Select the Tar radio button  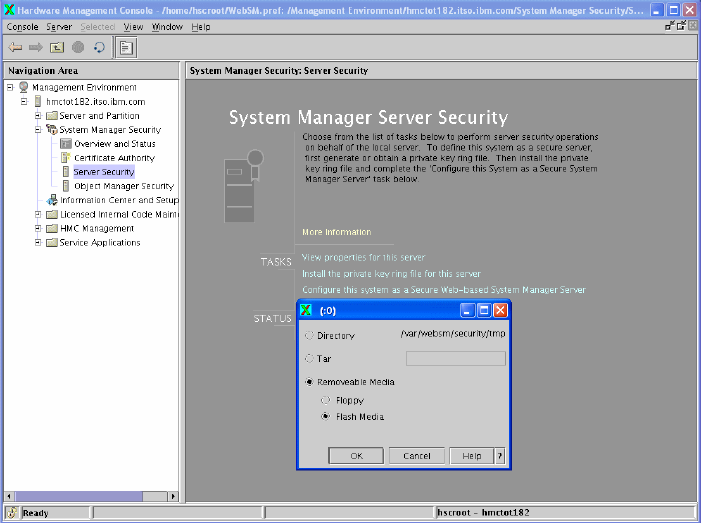[x=309, y=359]
